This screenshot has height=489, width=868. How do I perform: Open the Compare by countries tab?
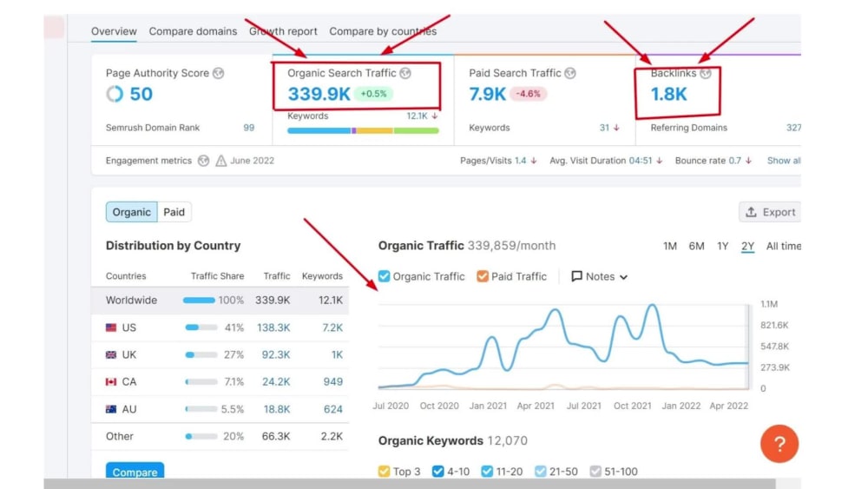[383, 31]
